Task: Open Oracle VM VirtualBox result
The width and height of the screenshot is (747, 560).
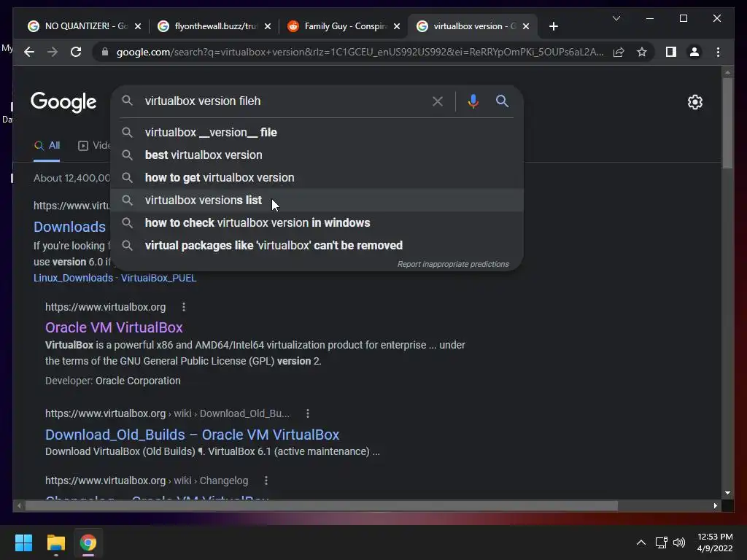Action: (x=114, y=327)
